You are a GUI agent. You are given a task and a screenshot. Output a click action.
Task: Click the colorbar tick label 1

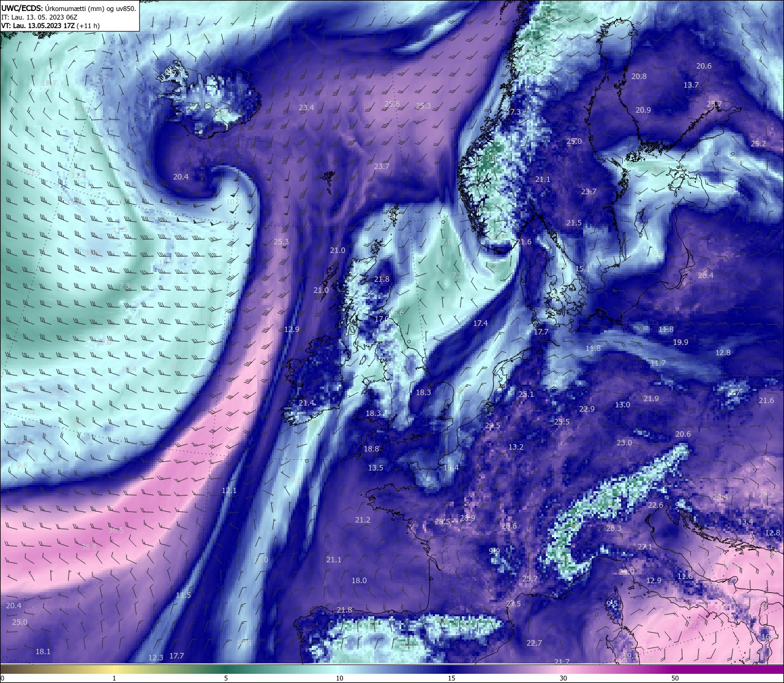115,678
